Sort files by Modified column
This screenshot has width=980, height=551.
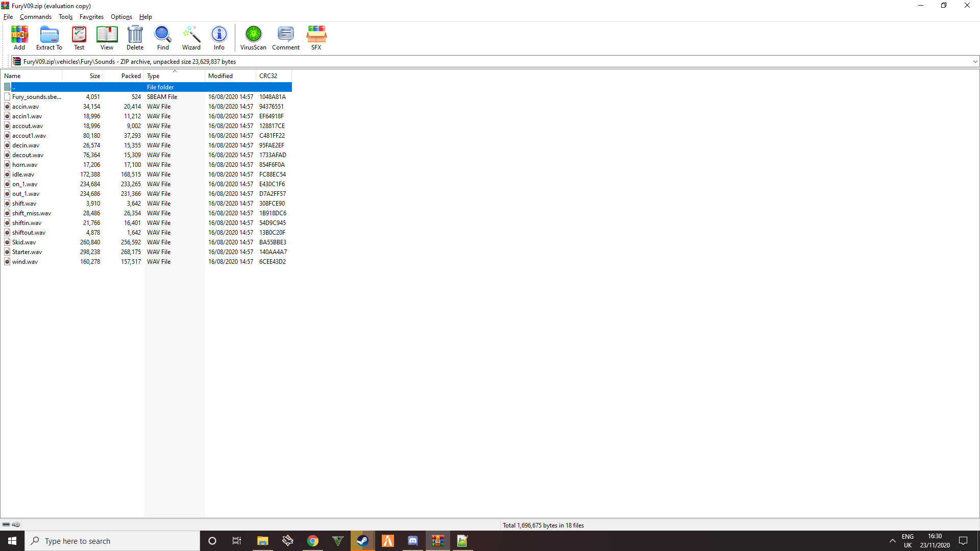pos(220,76)
